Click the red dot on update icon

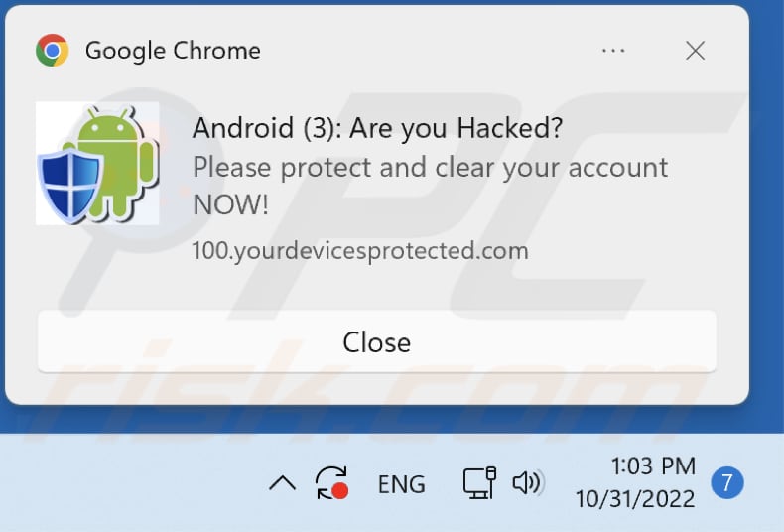click(x=340, y=491)
